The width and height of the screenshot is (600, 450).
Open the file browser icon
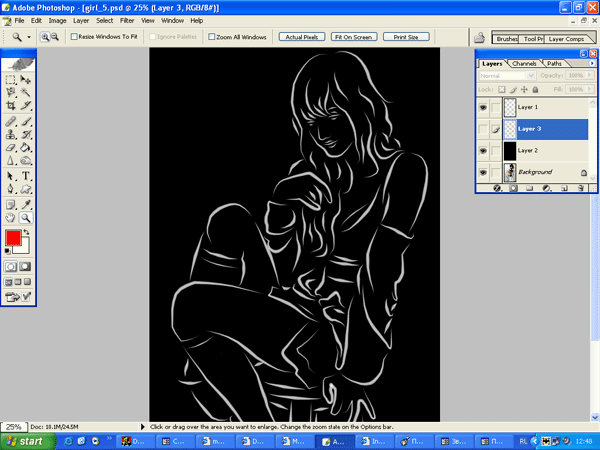(479, 37)
